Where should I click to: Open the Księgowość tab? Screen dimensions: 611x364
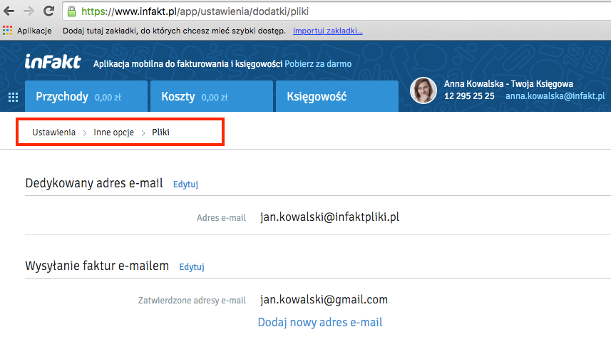[337, 96]
